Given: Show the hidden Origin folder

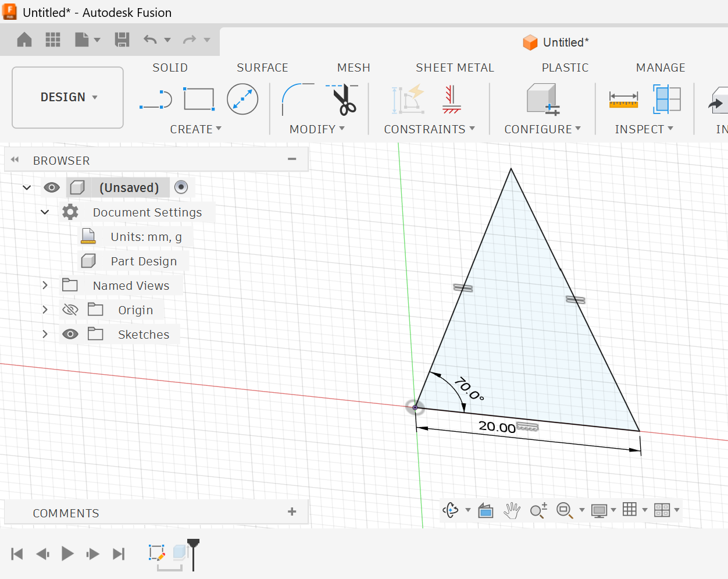Looking at the screenshot, I should (x=70, y=310).
